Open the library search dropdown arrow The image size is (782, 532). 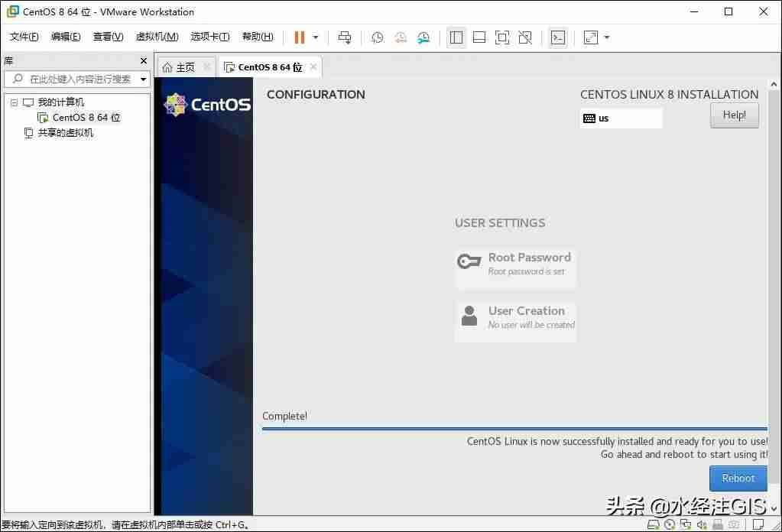pyautogui.click(x=144, y=79)
